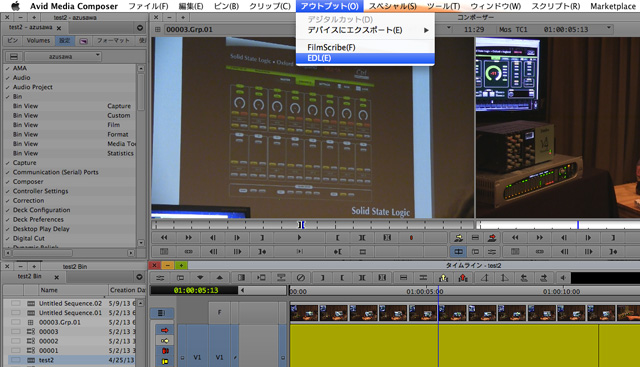
Task: Click the red Overwrite arrow in track panel
Action: pyautogui.click(x=165, y=330)
